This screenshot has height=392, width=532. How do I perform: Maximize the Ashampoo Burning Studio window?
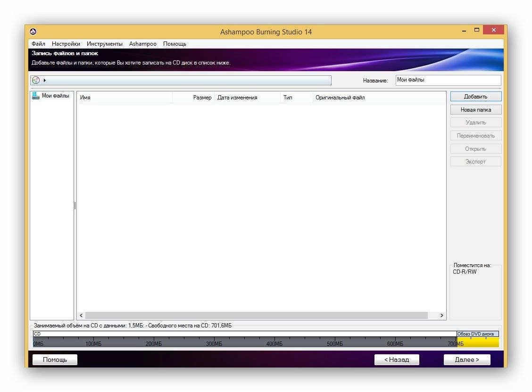(477, 30)
